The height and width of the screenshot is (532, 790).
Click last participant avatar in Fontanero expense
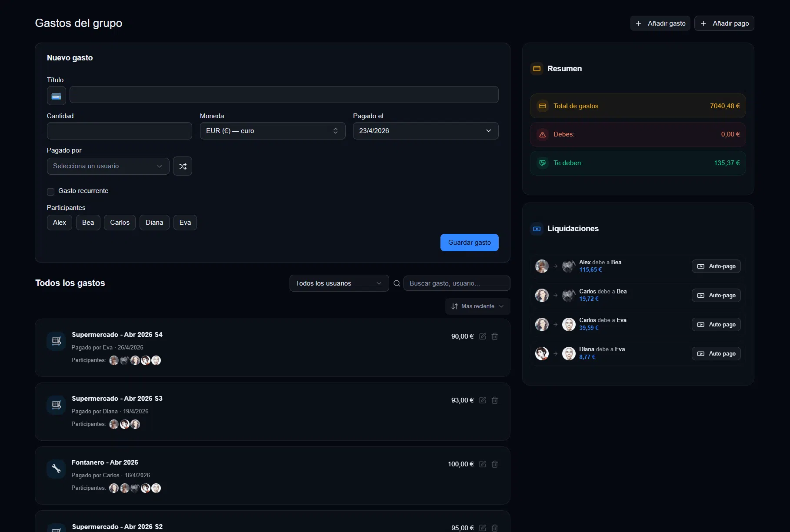click(156, 488)
